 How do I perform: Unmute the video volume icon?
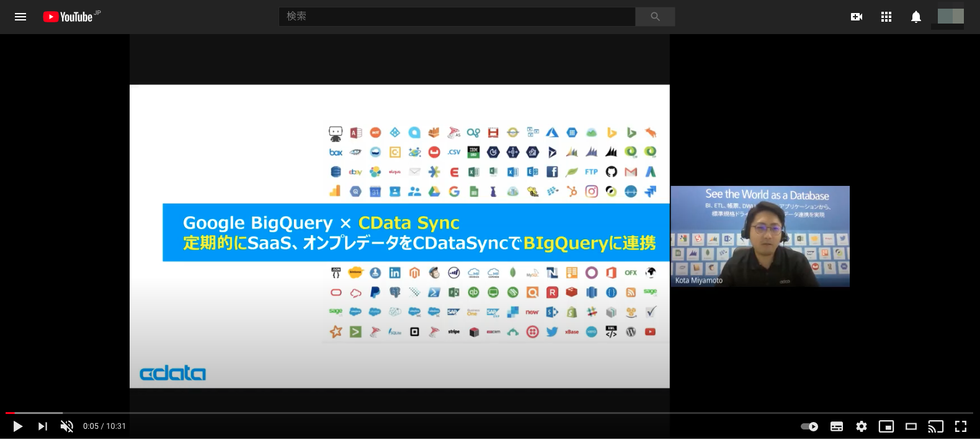tap(66, 426)
